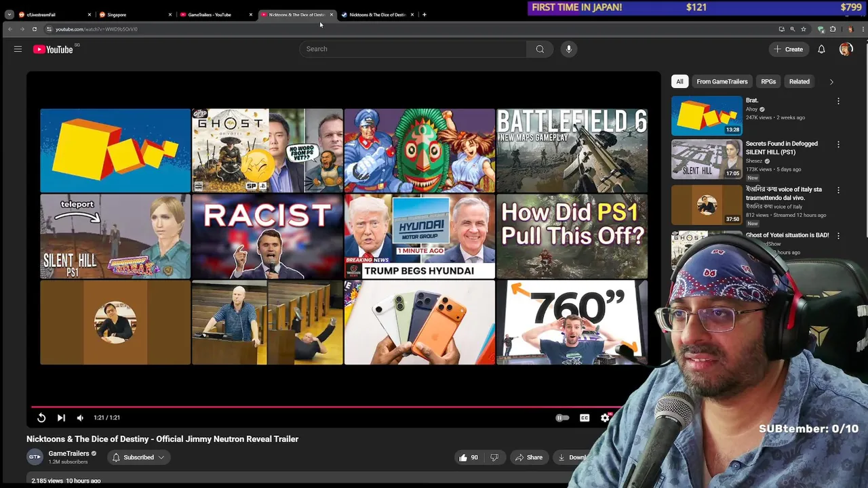Share this video
868x488 pixels.
(528, 457)
